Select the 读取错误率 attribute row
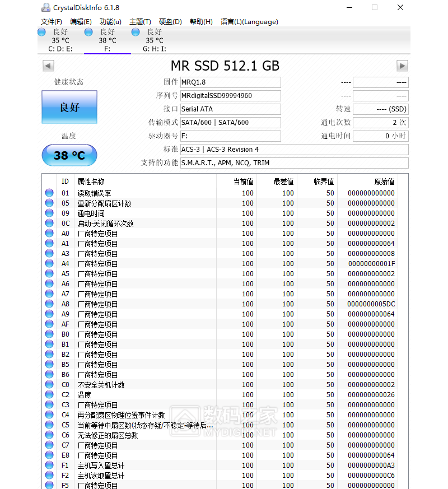 [x=220, y=193]
